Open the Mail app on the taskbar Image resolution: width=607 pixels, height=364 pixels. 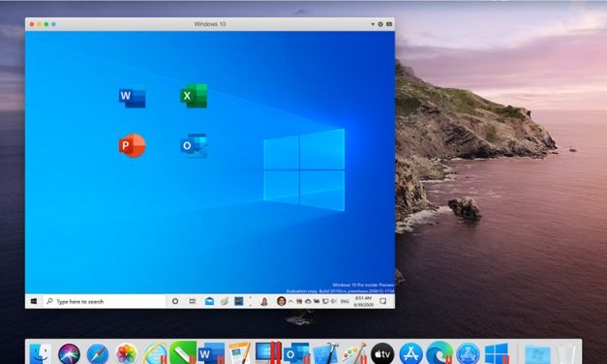click(x=209, y=301)
